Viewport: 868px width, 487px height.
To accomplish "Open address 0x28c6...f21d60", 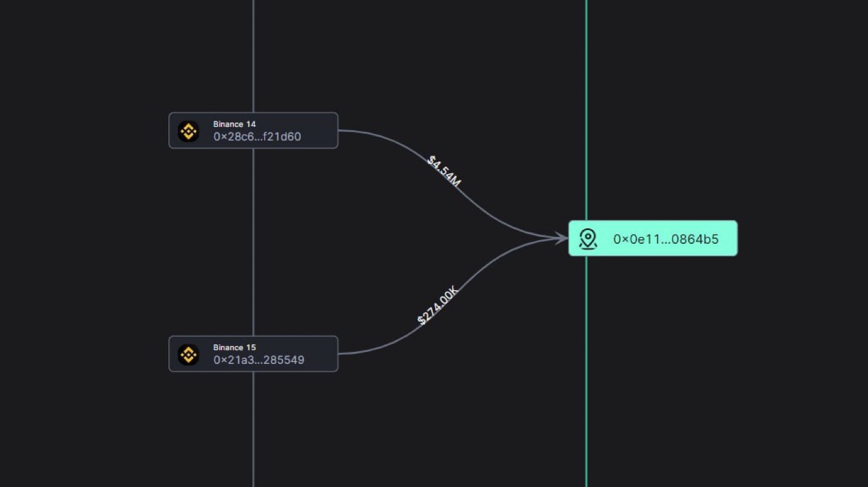I will pos(257,137).
